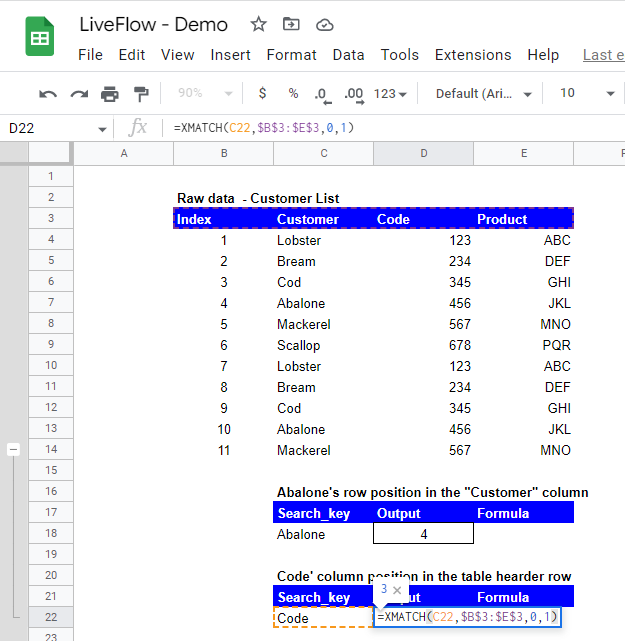The height and width of the screenshot is (641, 625).
Task: Close the formula result preview tooltip
Action: pyautogui.click(x=397, y=590)
